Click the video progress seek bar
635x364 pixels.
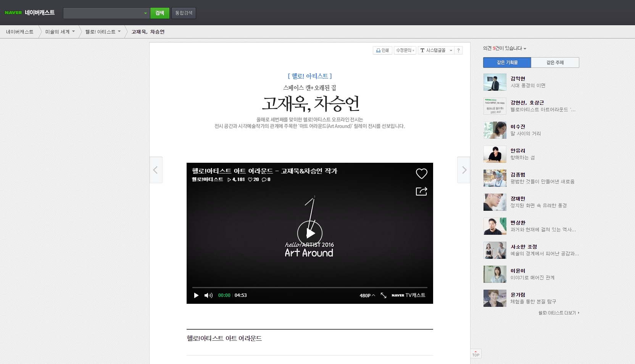pos(309,287)
